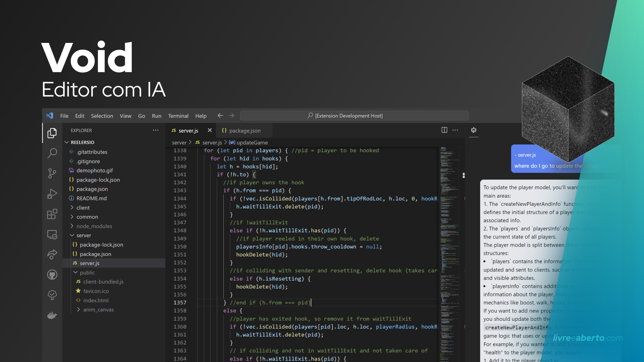
Task: Open editor more actions with the ellipsis
Action: [455, 130]
